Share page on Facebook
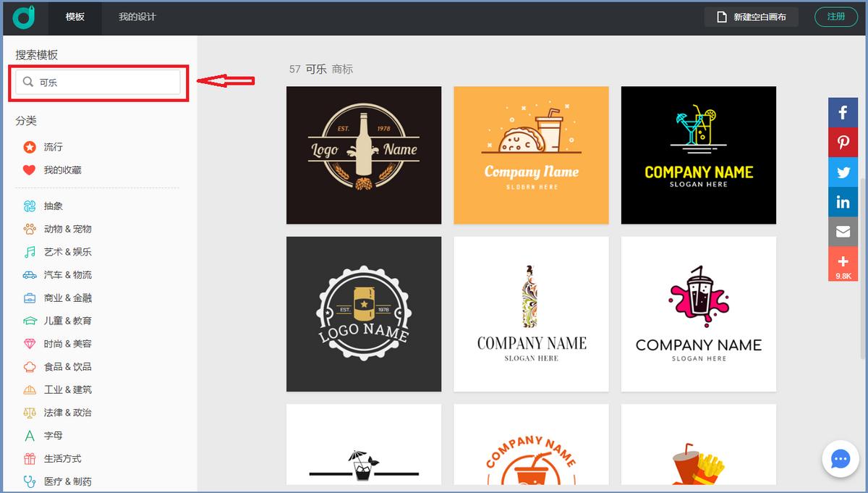Image resolution: width=868 pixels, height=493 pixels. pos(843,112)
